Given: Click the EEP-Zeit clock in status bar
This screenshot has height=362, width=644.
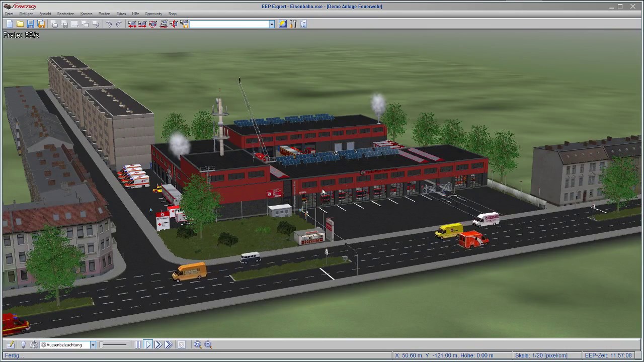Looking at the screenshot, I should point(608,355).
